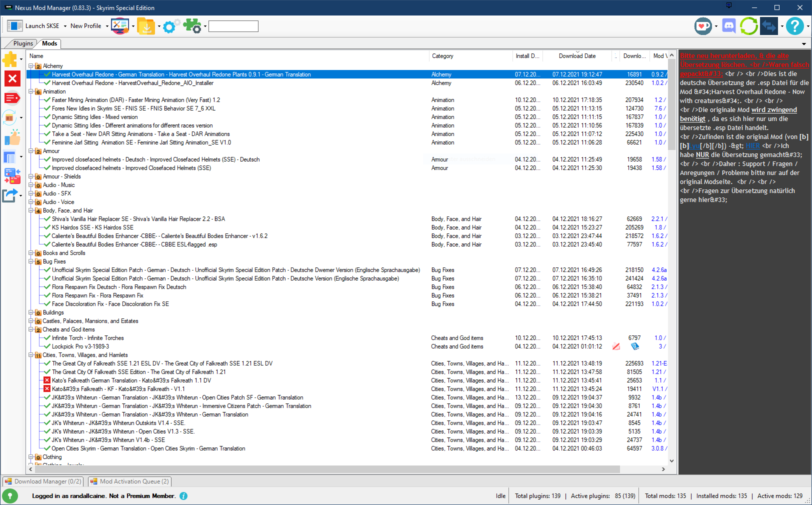This screenshot has height=505, width=812.
Task: Open the New Profile dropdown arrow
Action: pyautogui.click(x=107, y=26)
